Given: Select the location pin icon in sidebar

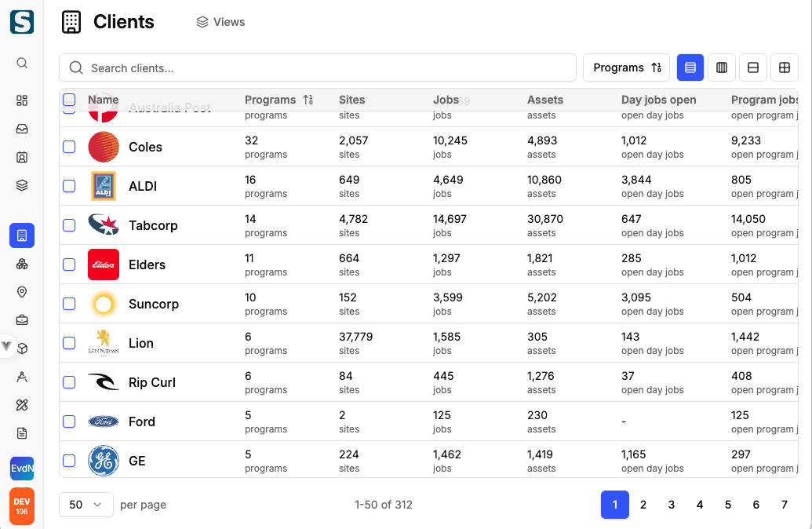Looking at the screenshot, I should (21, 291).
